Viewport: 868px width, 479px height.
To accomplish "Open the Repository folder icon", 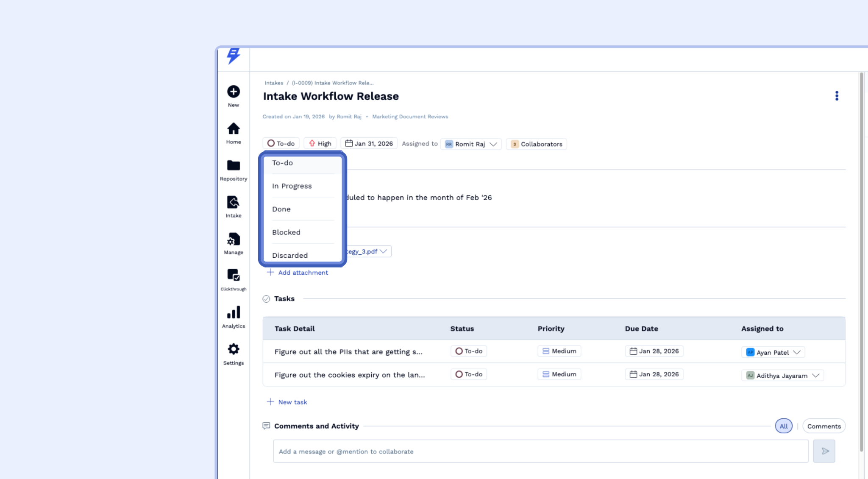I will [x=233, y=166].
